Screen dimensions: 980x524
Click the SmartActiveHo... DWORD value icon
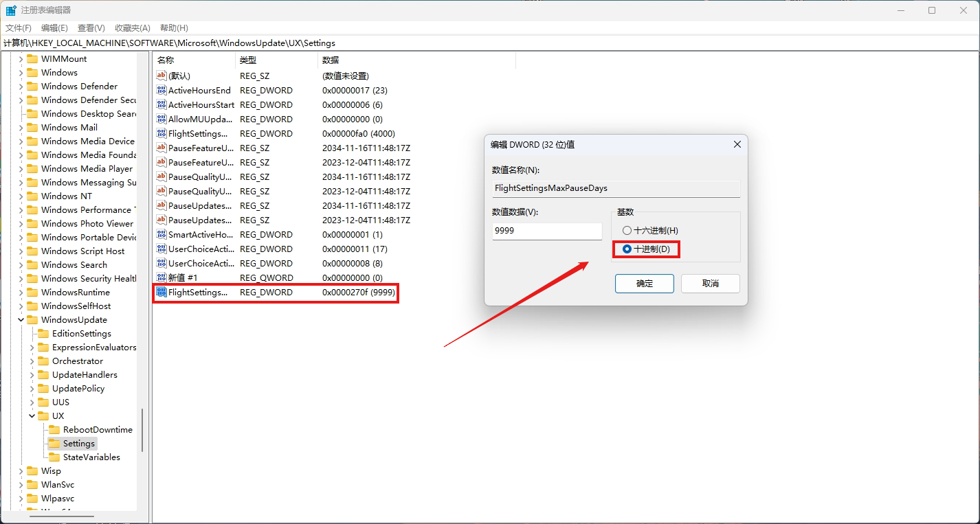point(162,235)
